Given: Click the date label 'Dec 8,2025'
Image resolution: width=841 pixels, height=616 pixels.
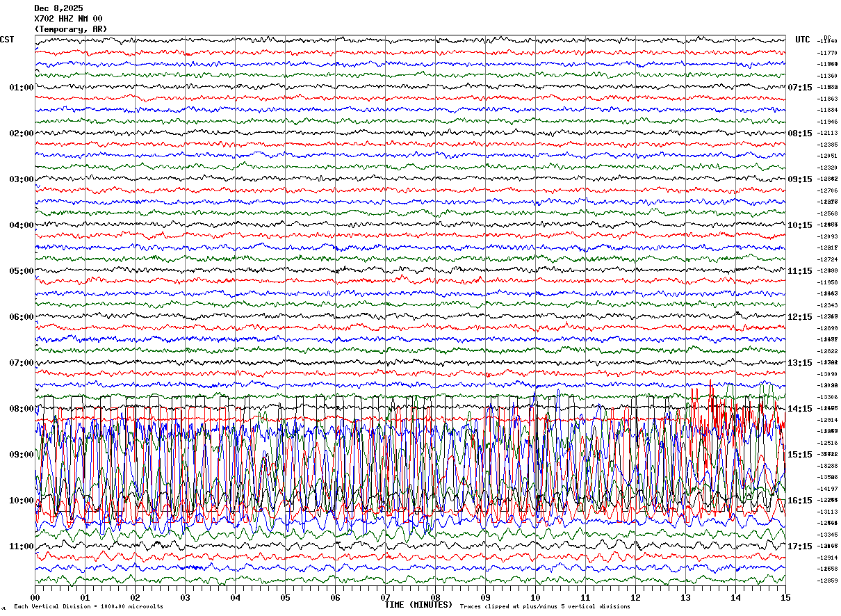Looking at the screenshot, I should click(58, 8).
